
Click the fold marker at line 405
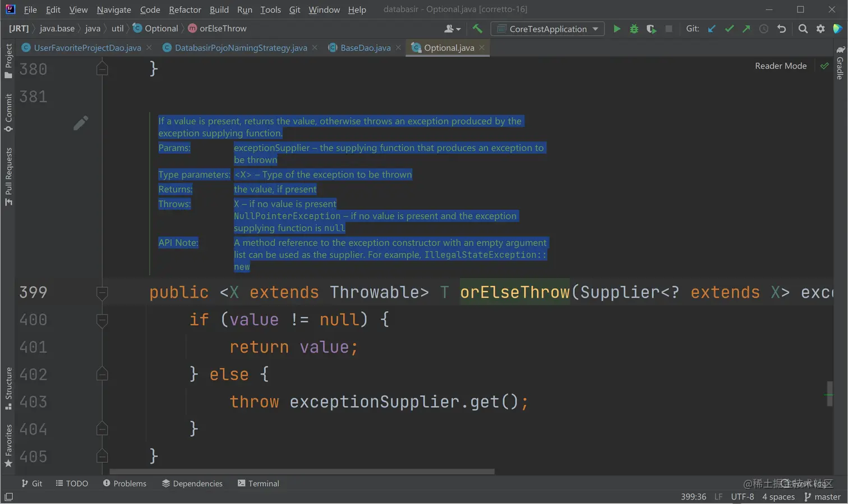click(102, 456)
